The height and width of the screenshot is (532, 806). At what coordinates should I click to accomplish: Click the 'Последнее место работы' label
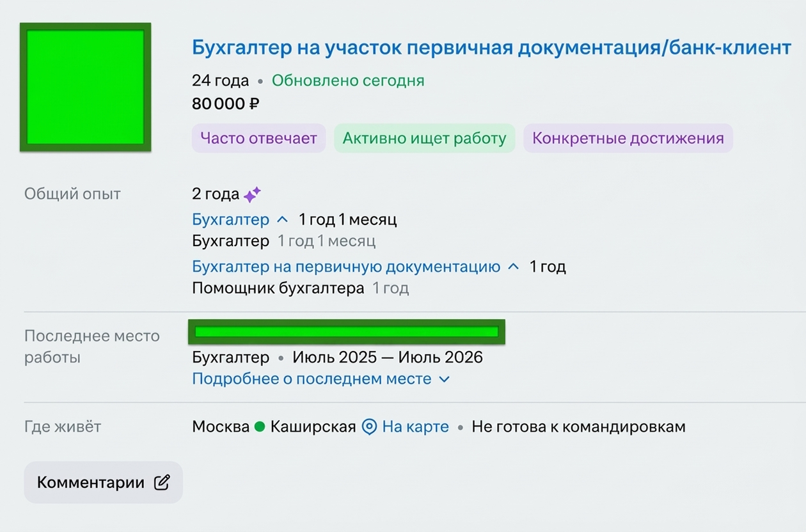pyautogui.click(x=92, y=347)
